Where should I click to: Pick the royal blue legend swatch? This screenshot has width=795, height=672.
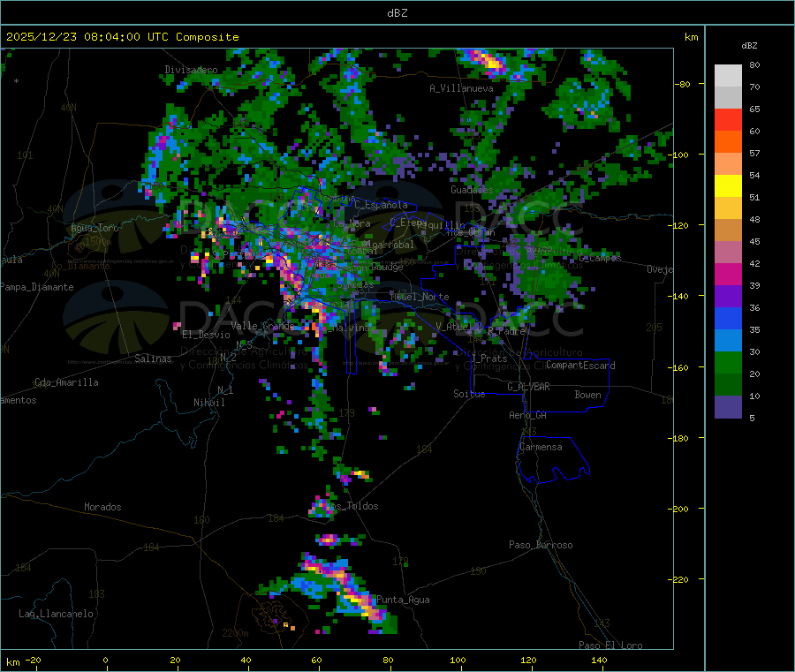coord(728,318)
